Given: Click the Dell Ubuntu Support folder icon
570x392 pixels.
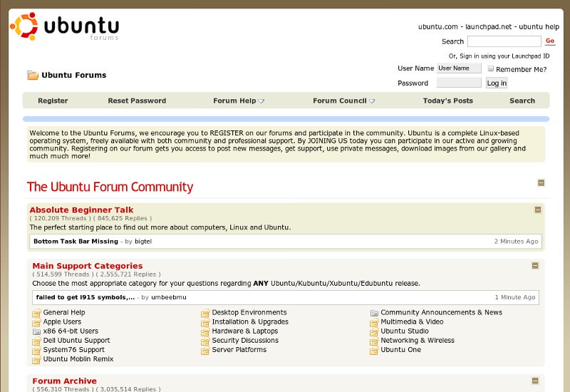Looking at the screenshot, I should (x=36, y=341).
